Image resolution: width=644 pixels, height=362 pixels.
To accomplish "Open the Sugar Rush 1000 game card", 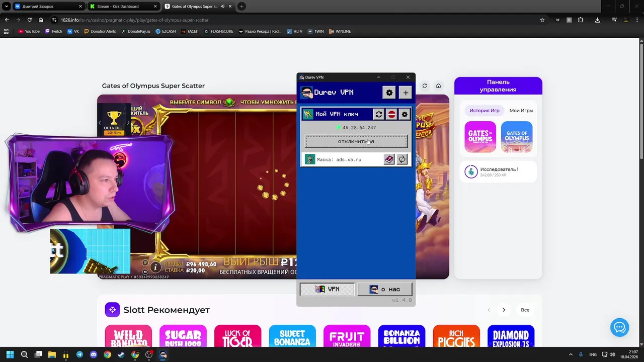I will tap(183, 336).
